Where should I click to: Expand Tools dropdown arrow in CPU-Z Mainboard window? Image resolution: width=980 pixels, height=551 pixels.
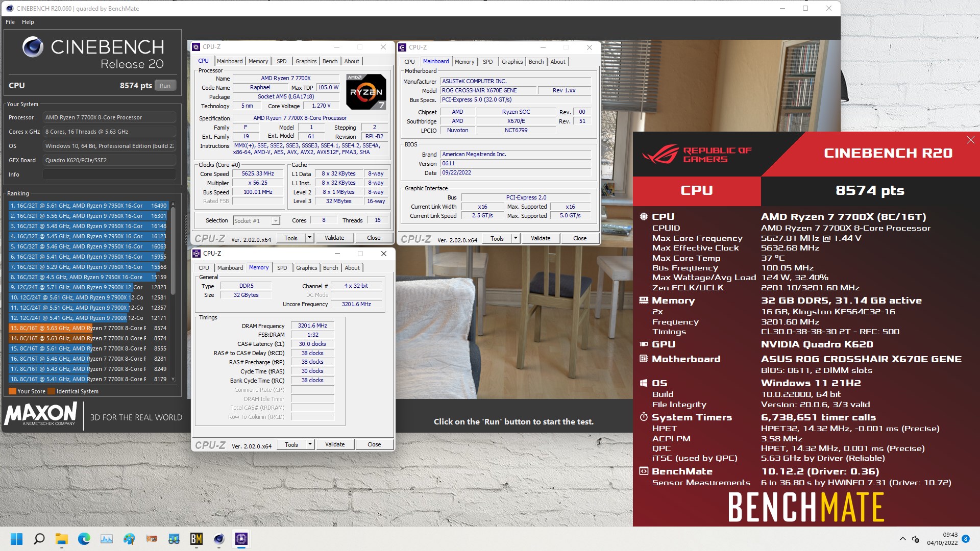click(516, 238)
